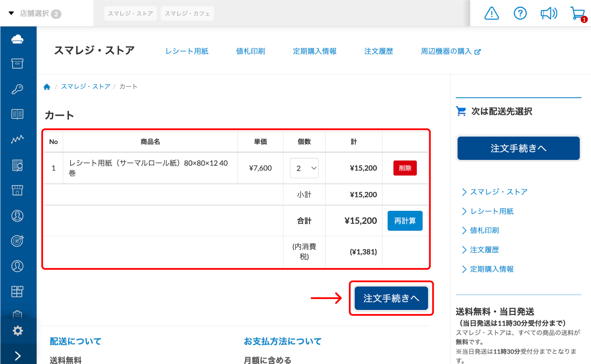Open the key icon in sidebar
This screenshot has width=591, height=364.
(18, 89)
